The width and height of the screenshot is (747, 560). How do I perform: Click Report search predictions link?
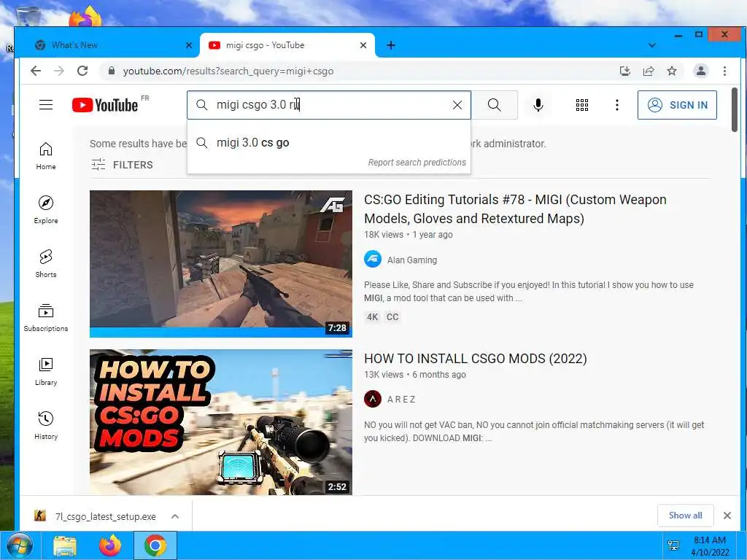417,163
